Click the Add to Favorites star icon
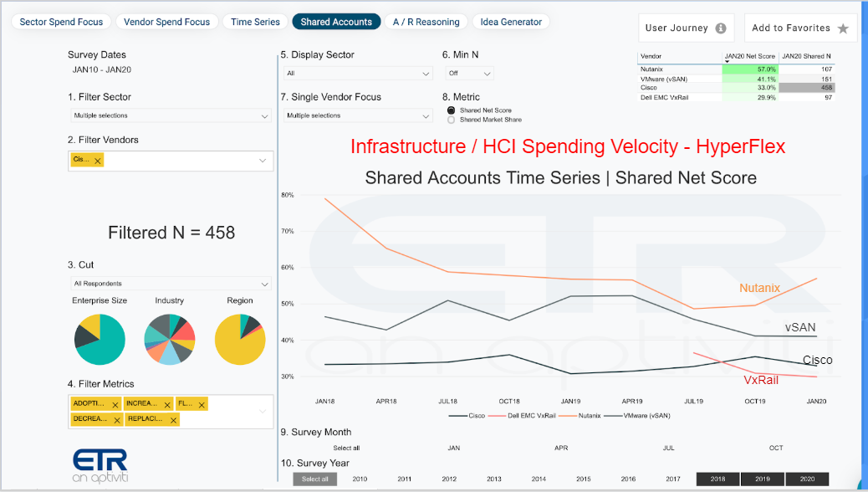 (x=843, y=28)
